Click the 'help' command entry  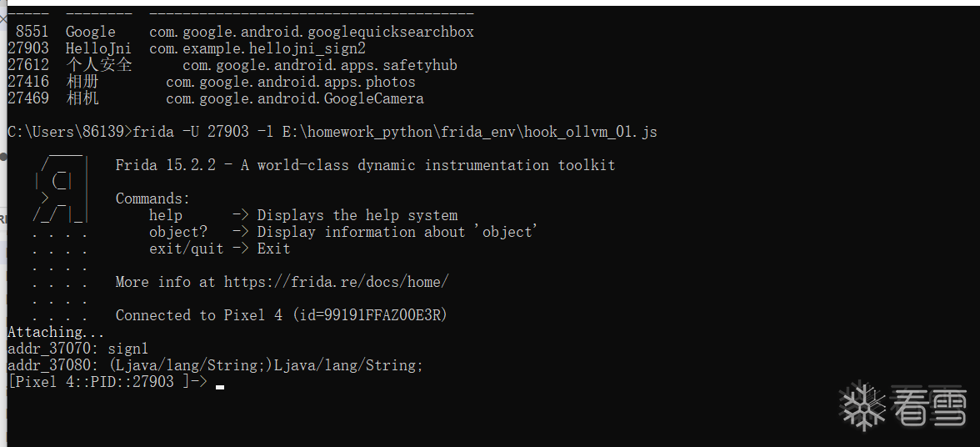(166, 216)
